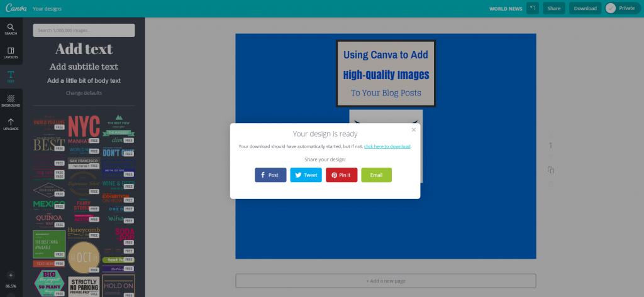Select the Wine & Beer text template

point(119,185)
